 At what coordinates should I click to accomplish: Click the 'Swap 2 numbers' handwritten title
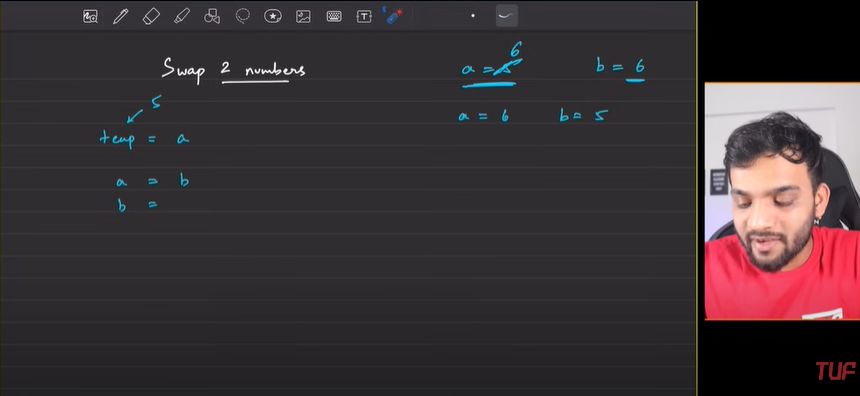click(234, 70)
